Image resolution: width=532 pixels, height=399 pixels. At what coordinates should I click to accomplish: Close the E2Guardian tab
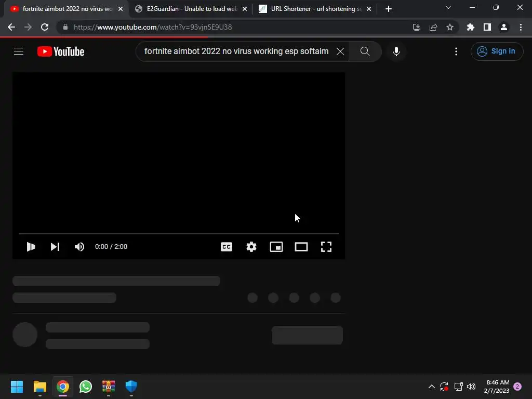click(245, 9)
